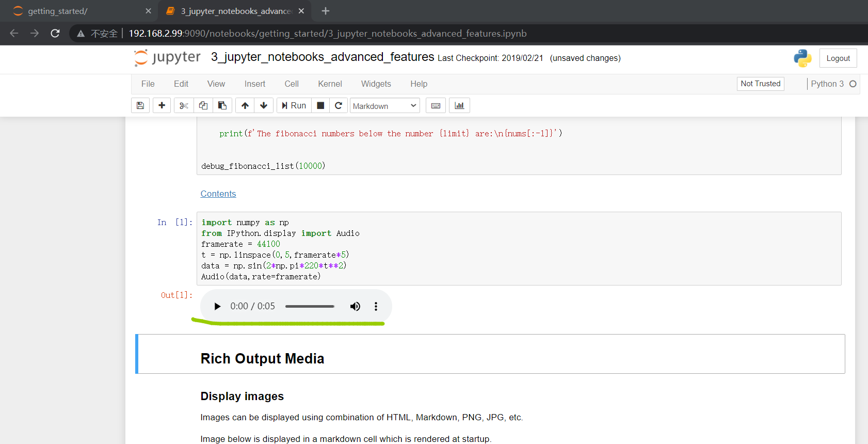Cut selected cells with the scissors icon
Image resolution: width=868 pixels, height=444 pixels.
(x=184, y=105)
